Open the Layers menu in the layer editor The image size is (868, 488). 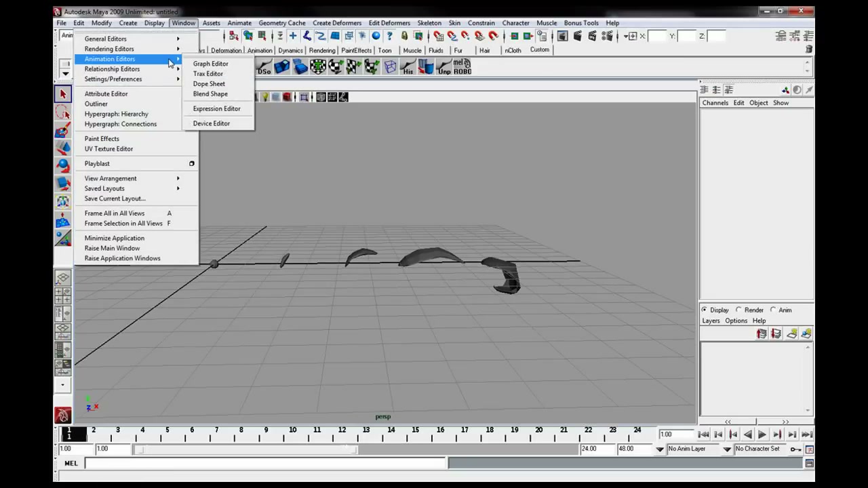711,321
